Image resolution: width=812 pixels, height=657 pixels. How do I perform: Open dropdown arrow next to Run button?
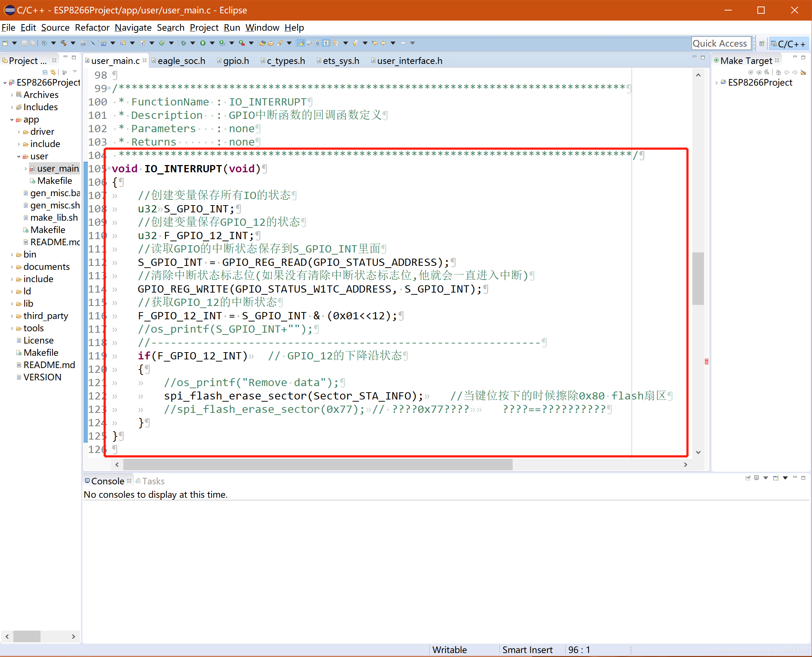pos(212,43)
